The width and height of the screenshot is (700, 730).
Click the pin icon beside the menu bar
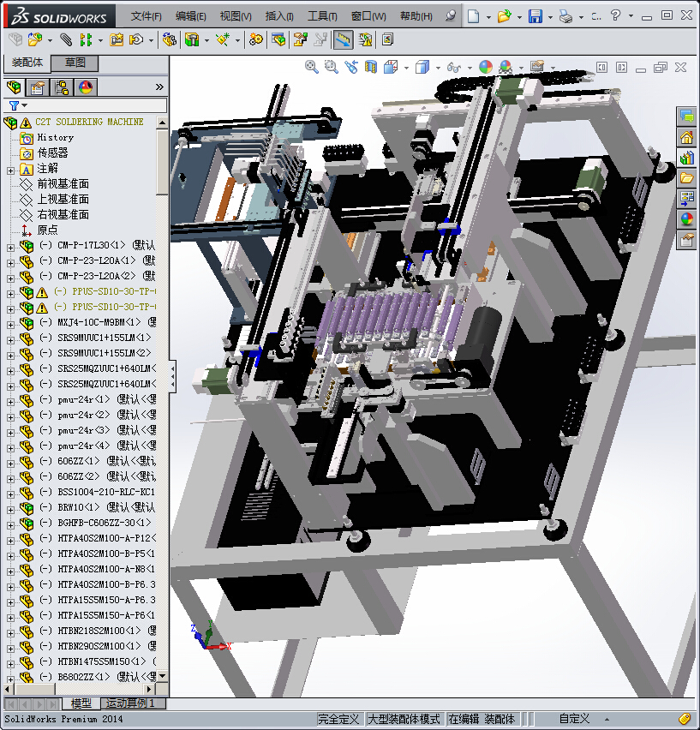click(x=450, y=16)
